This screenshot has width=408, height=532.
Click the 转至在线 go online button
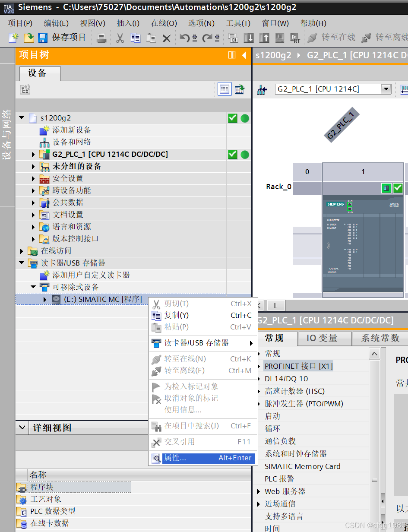[332, 38]
